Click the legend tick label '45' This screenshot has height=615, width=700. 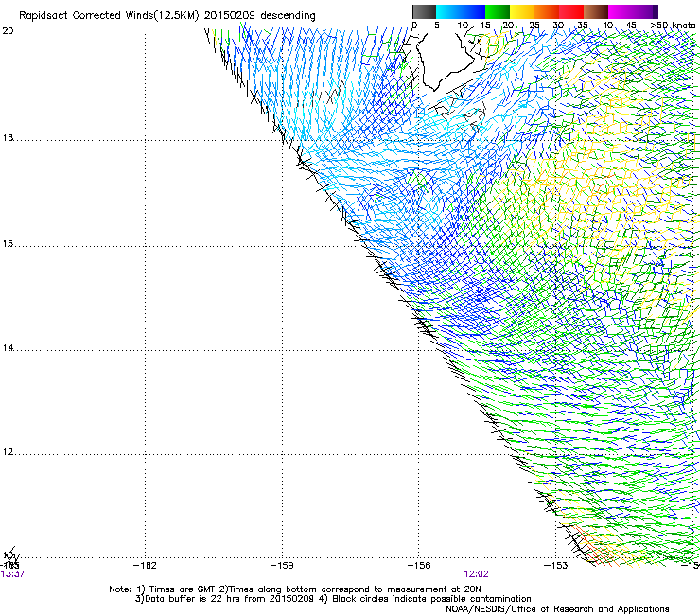point(631,26)
